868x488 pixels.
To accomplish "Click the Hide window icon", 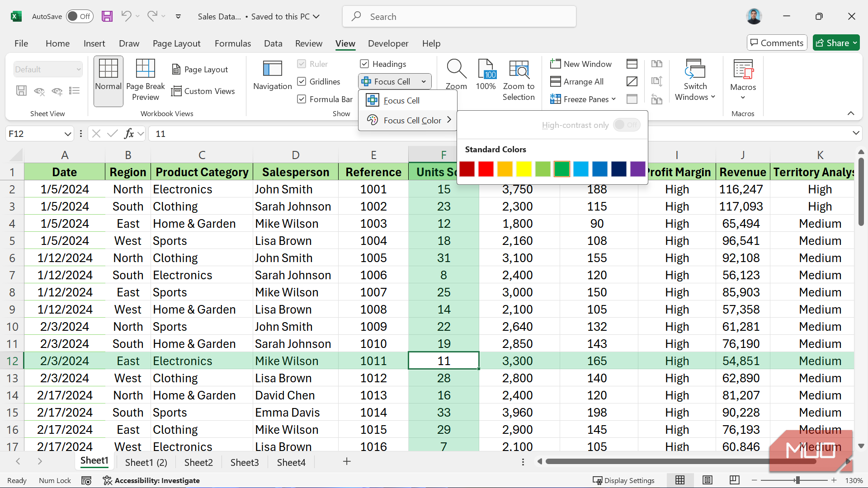I will (x=632, y=81).
